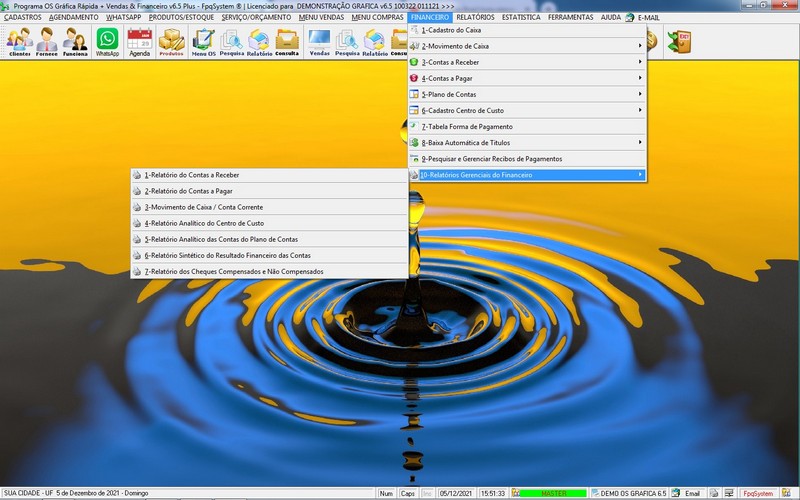
Task: Open the Agenda calendar icon
Action: point(140,41)
